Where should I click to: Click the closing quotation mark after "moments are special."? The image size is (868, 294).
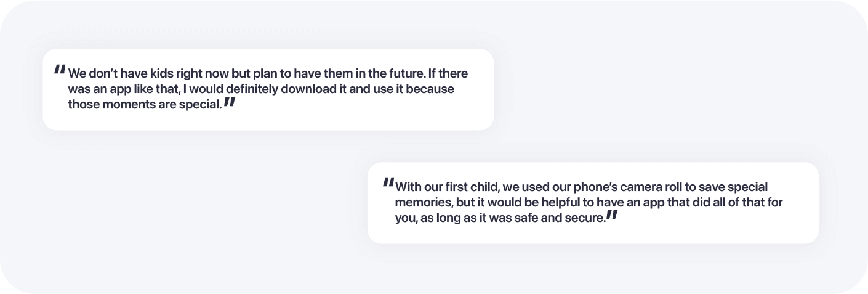(229, 102)
